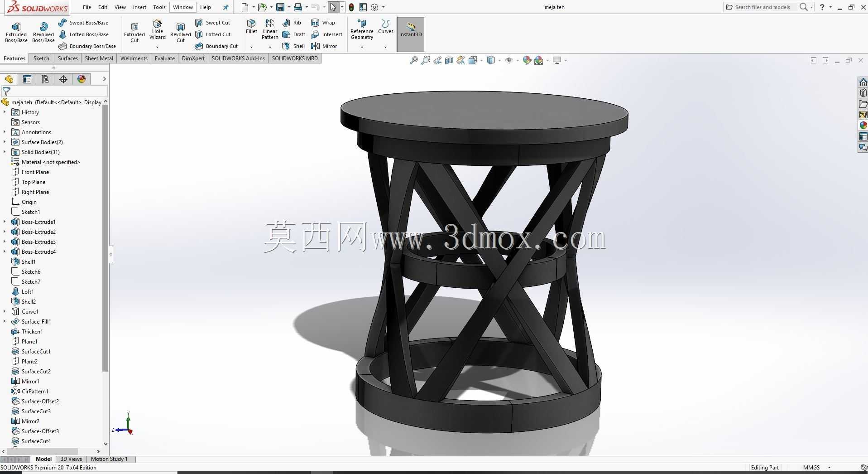Toggle the Instant3D button
The height and width of the screenshot is (474, 868).
point(411,34)
